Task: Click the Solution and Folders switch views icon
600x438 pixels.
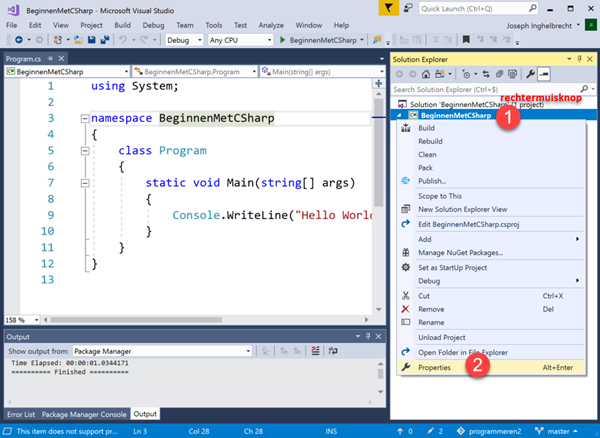Action: (440, 74)
